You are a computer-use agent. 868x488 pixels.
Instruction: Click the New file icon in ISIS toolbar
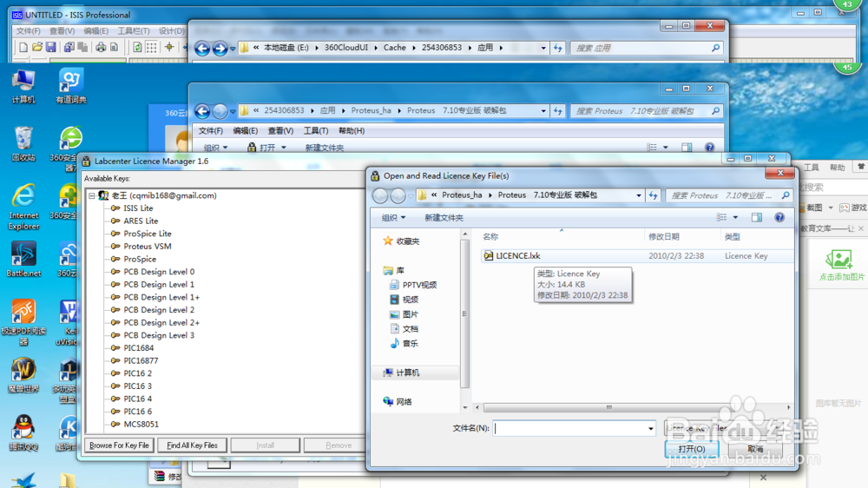(x=23, y=48)
